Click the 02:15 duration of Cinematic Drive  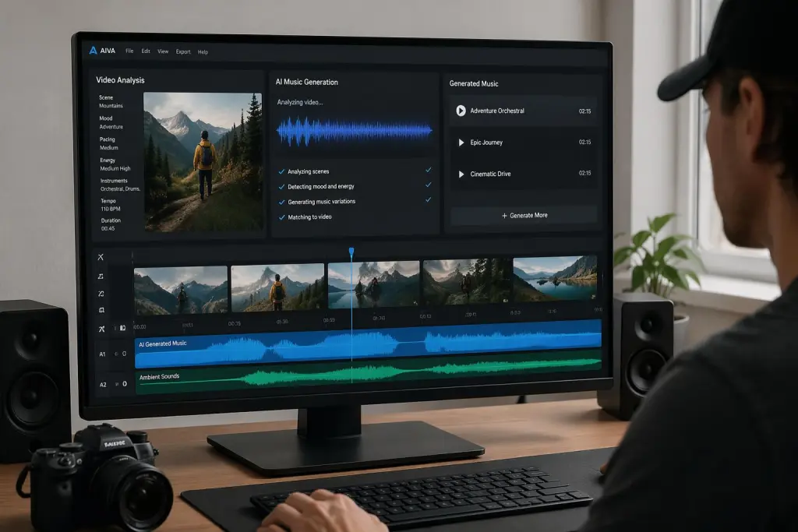click(584, 173)
